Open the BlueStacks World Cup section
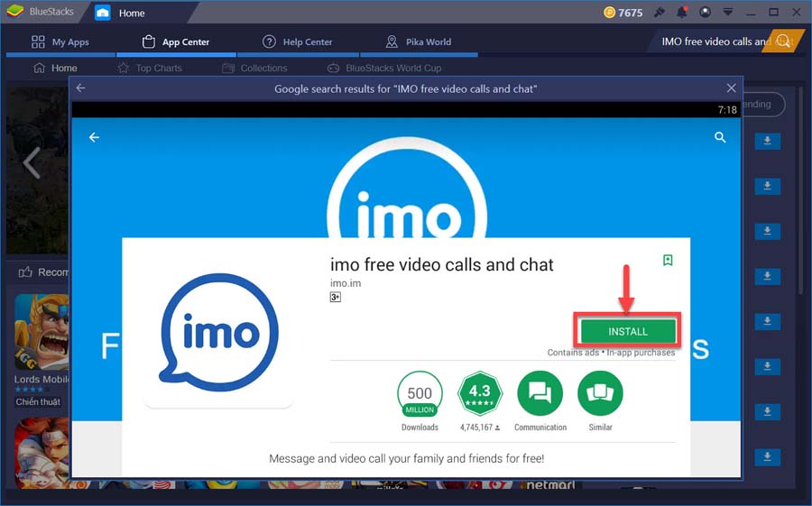The height and width of the screenshot is (506, 812). tap(384, 68)
